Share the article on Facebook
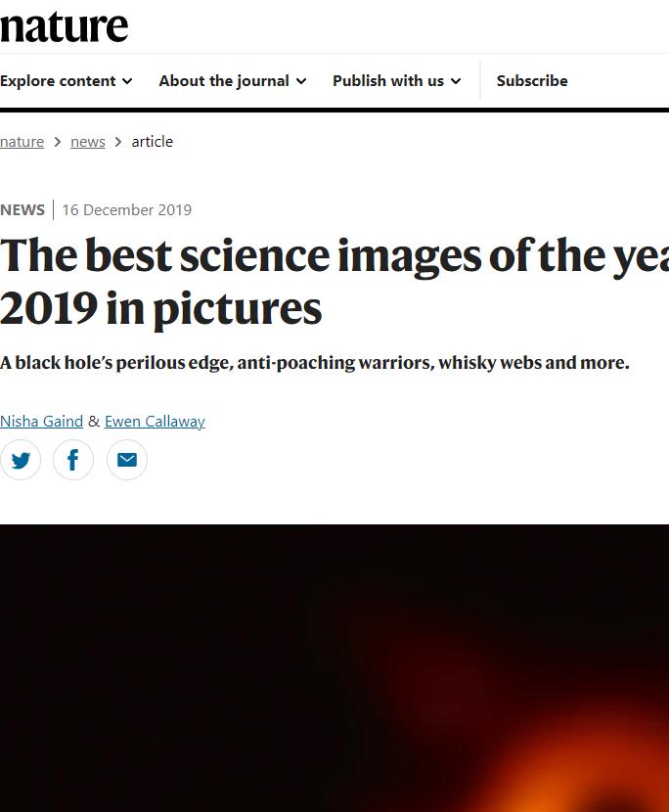 pos(73,460)
